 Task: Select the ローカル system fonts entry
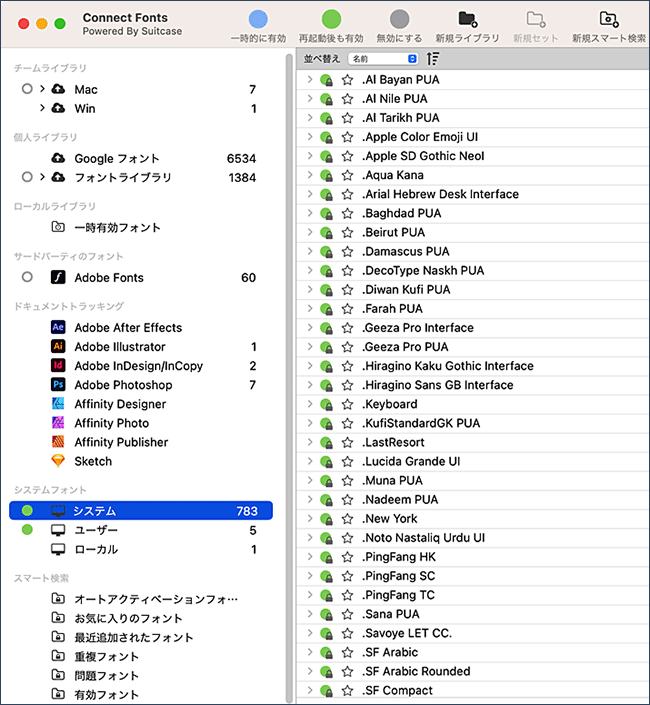tap(96, 549)
